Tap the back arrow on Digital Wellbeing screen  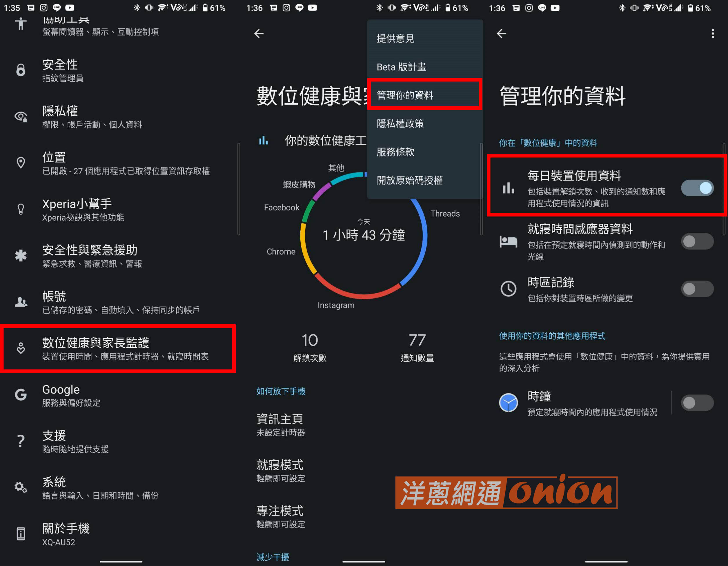[x=259, y=33]
